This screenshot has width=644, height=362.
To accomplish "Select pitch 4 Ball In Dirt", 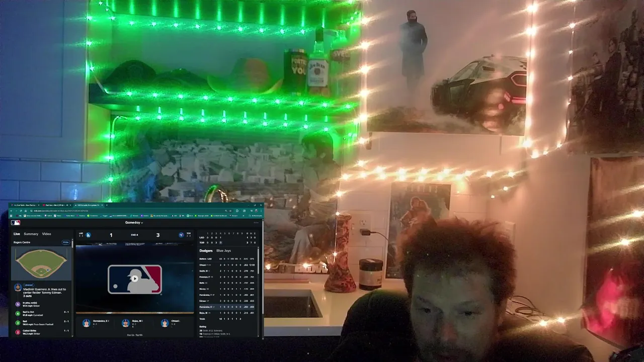I will 42,313.
